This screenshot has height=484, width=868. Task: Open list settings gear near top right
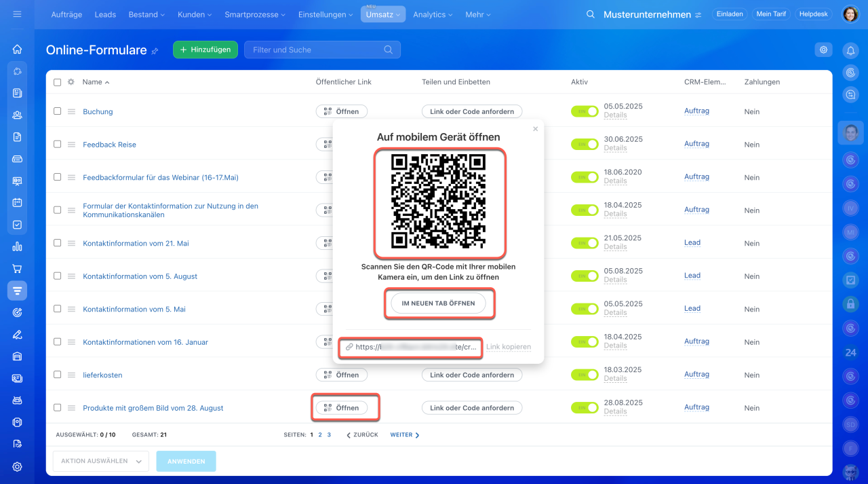[823, 50]
